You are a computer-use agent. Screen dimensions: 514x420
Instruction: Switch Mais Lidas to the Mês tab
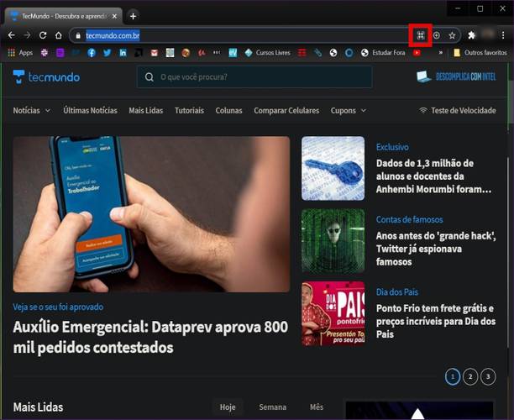[x=317, y=407]
